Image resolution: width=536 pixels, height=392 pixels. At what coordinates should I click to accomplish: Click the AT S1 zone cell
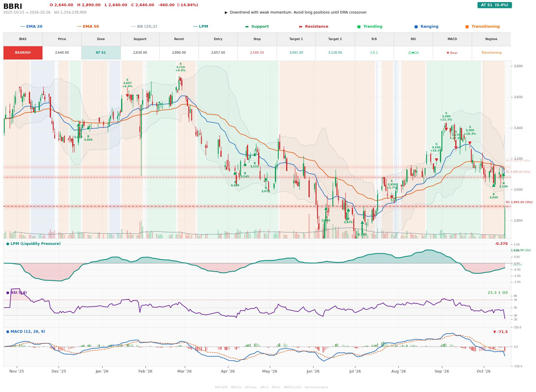(x=101, y=53)
